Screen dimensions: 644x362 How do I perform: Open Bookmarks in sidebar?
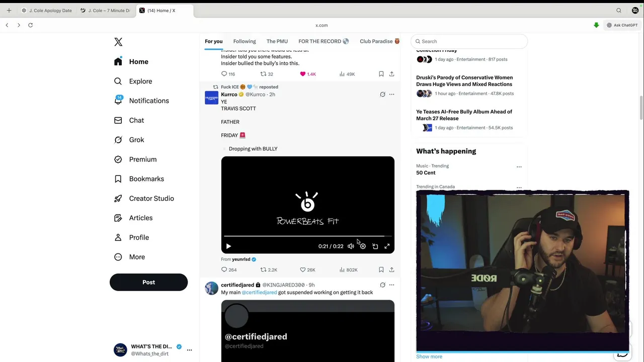click(139, 179)
